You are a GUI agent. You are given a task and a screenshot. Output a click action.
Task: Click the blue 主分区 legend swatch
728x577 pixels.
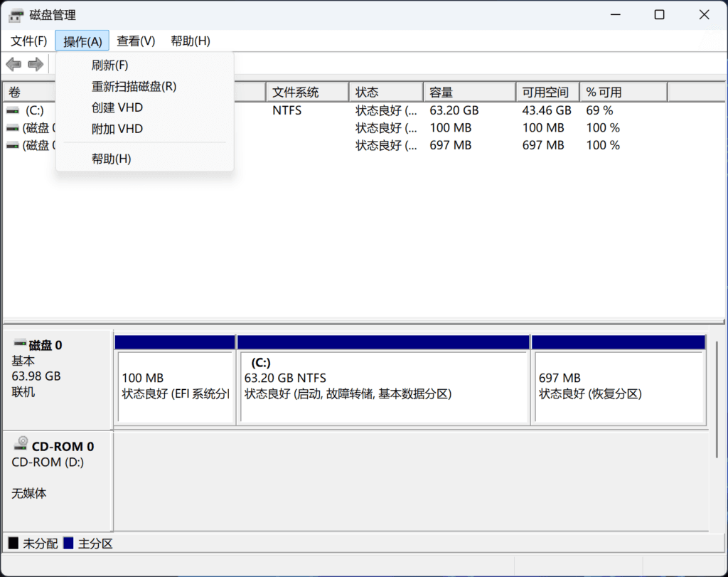[67, 543]
